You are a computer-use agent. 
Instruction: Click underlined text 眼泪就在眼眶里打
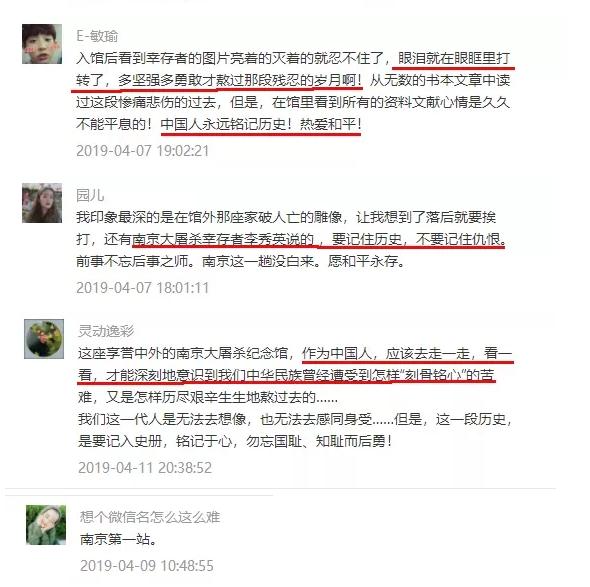coord(454,58)
